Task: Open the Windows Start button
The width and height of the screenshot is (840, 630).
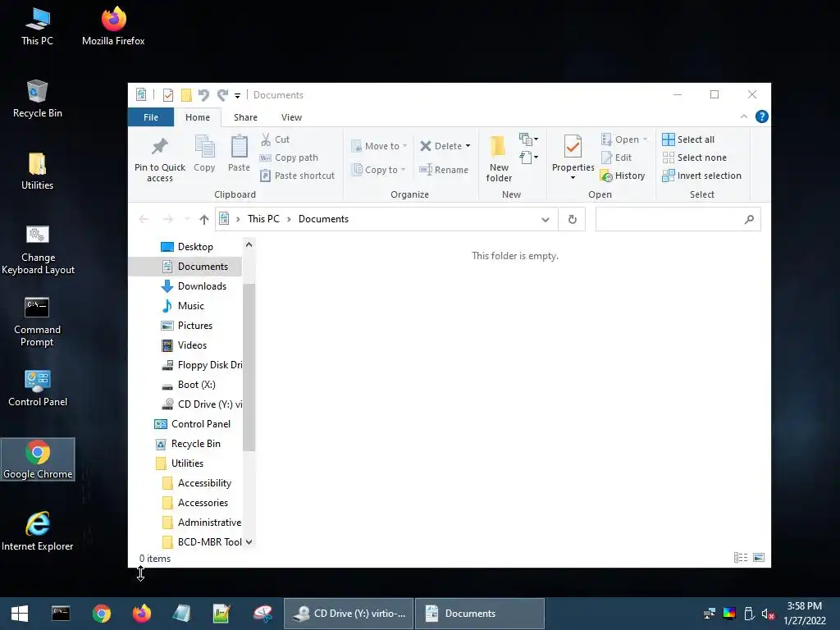Action: pos(20,614)
